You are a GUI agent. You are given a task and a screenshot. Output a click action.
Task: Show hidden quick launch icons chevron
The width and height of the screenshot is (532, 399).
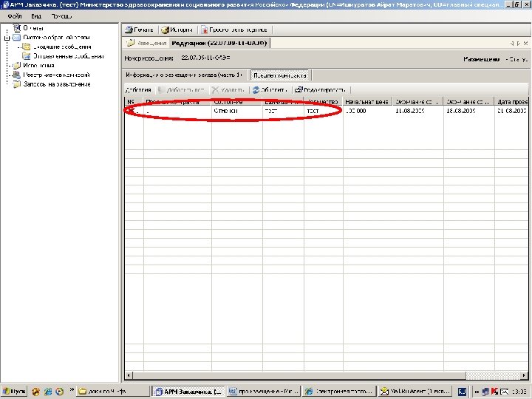click(x=72, y=390)
